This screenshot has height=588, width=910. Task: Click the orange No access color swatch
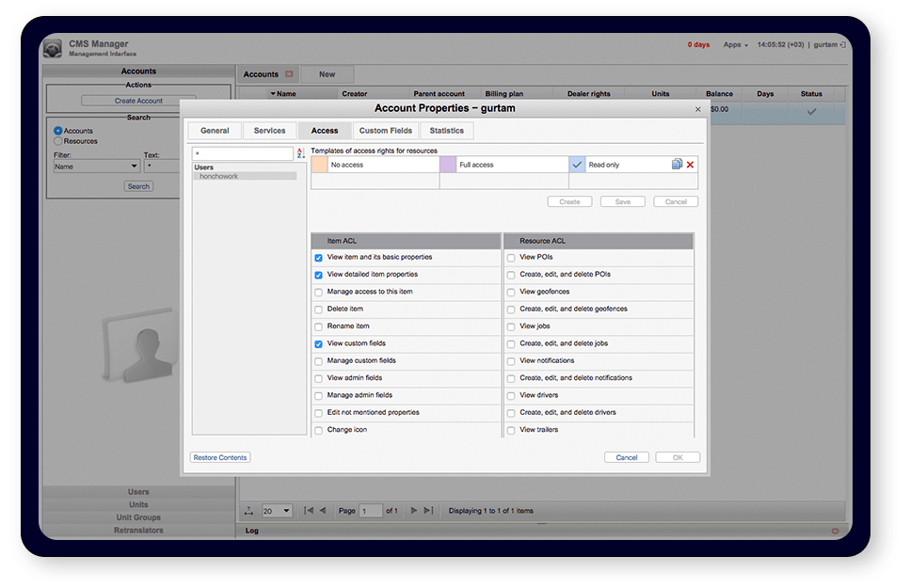319,165
